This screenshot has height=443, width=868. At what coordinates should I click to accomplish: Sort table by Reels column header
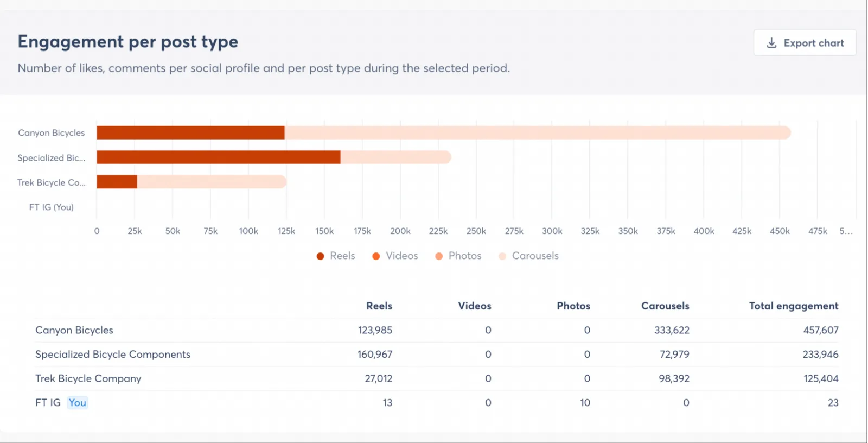coord(379,306)
